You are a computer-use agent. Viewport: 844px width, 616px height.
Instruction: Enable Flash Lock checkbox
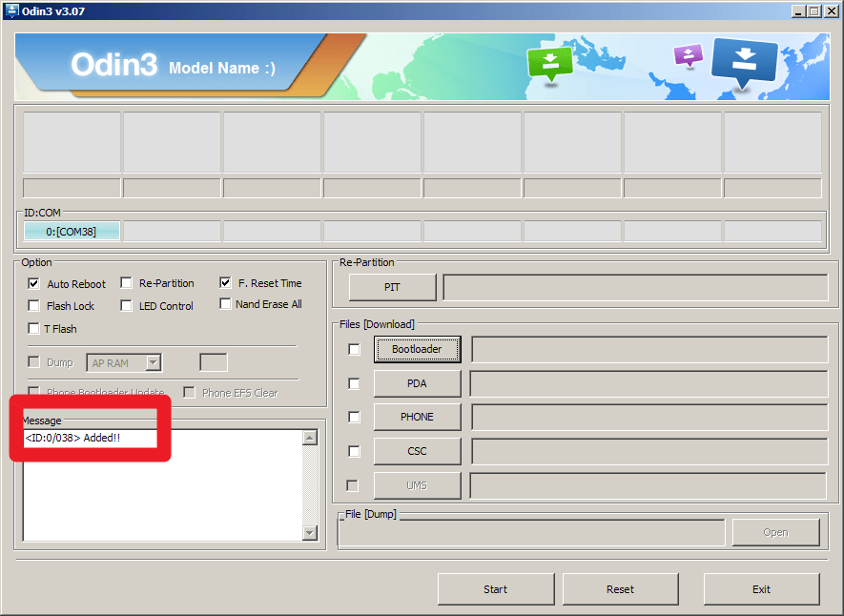pyautogui.click(x=33, y=305)
